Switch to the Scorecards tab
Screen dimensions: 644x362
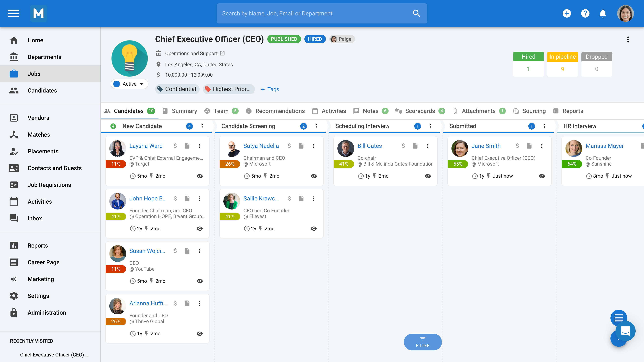coord(420,111)
